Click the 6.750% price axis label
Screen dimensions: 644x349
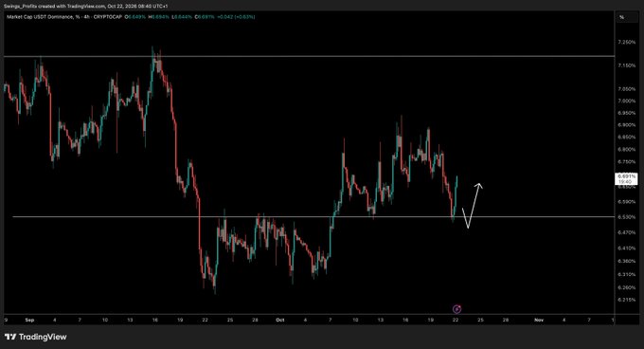[626, 162]
